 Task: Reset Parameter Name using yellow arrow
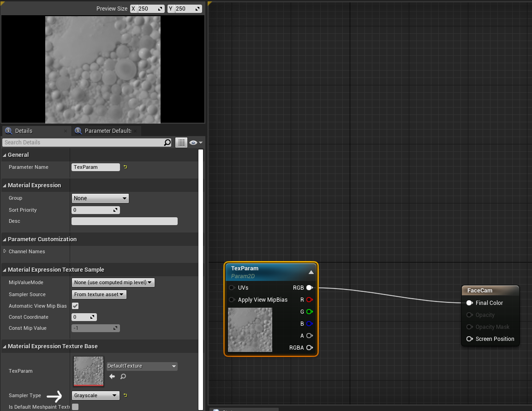pos(125,167)
